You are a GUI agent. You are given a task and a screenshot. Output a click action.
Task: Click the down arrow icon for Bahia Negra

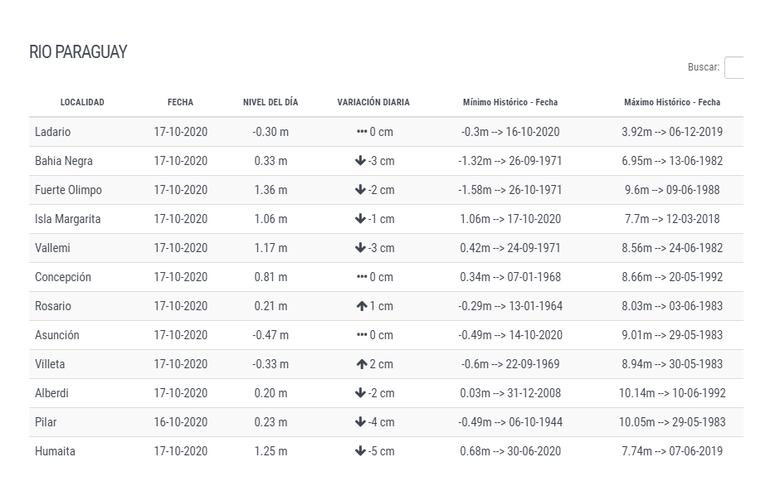coord(360,161)
